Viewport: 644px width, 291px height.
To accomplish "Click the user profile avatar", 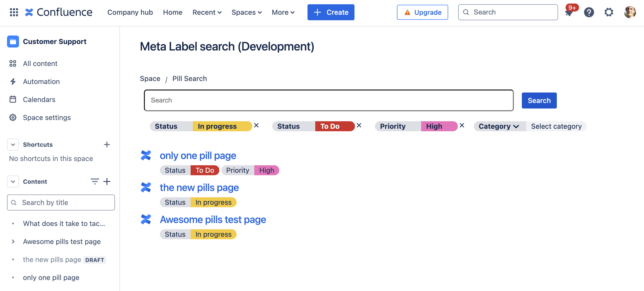I will coord(630,12).
